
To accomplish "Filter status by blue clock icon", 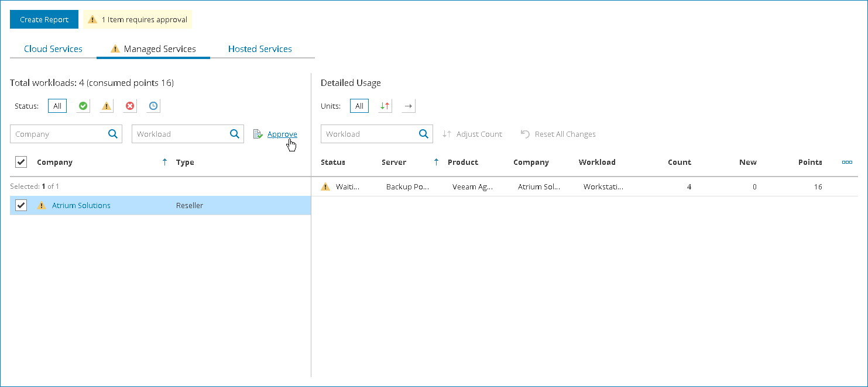I will click(153, 106).
